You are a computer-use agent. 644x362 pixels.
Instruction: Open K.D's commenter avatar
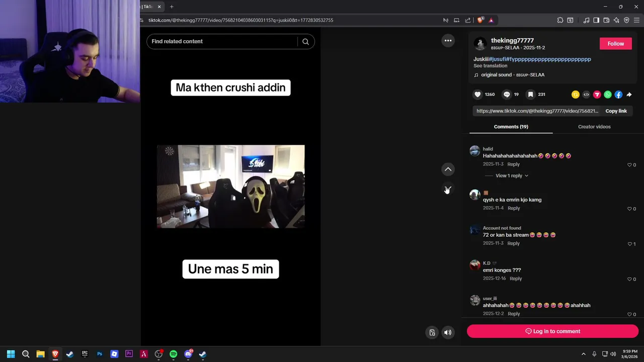[475, 265]
